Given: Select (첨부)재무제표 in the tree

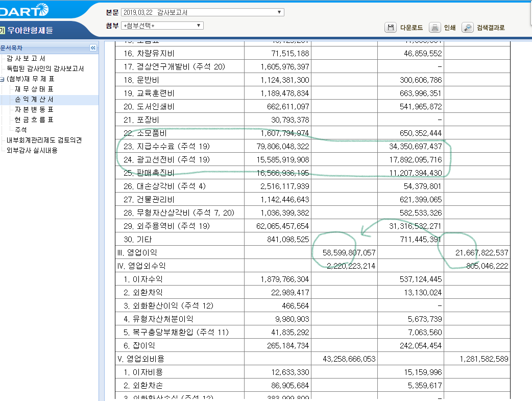Looking at the screenshot, I should click(30, 79).
